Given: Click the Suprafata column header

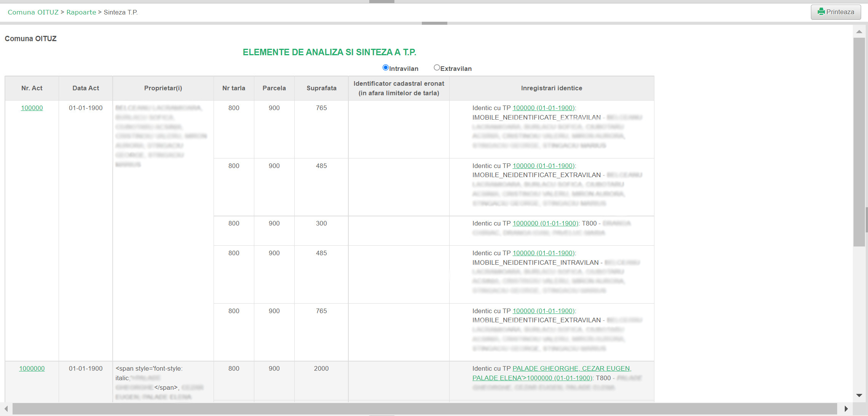Looking at the screenshot, I should click(321, 88).
